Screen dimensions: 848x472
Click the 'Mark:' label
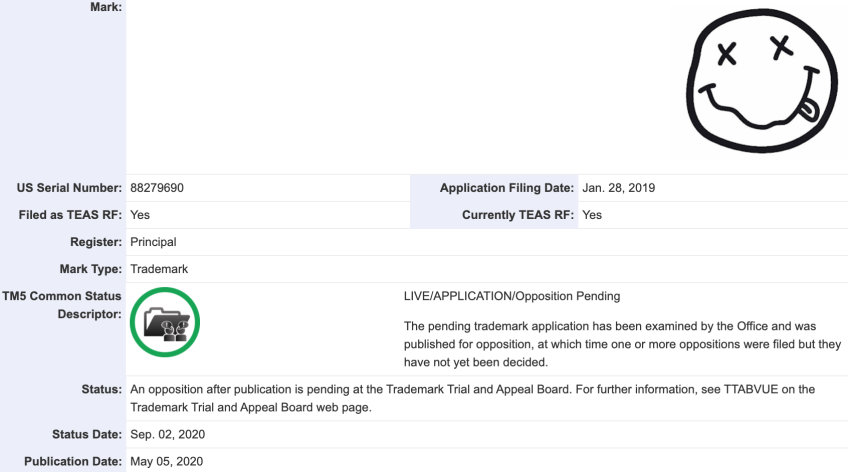pyautogui.click(x=106, y=7)
